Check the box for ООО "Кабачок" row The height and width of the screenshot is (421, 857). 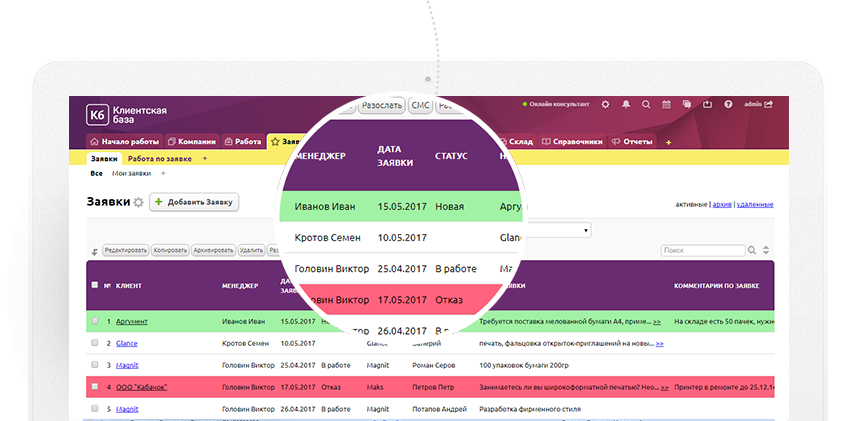95,387
